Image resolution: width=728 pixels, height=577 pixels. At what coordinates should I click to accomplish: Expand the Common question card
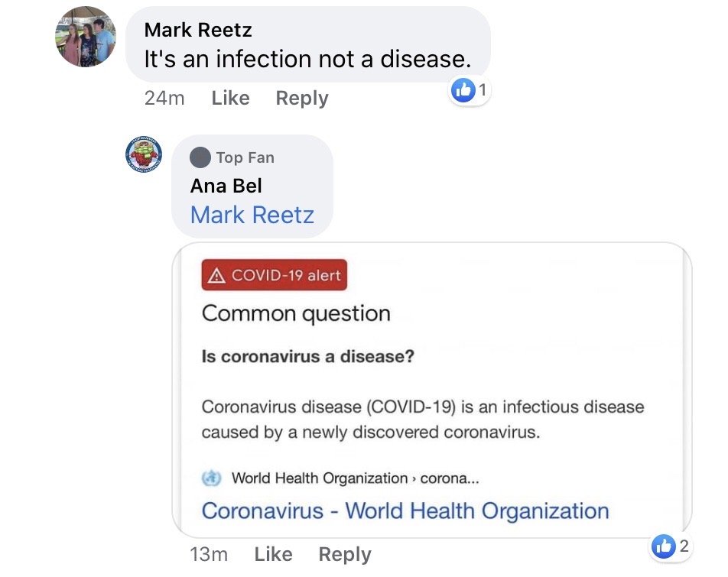[297, 313]
